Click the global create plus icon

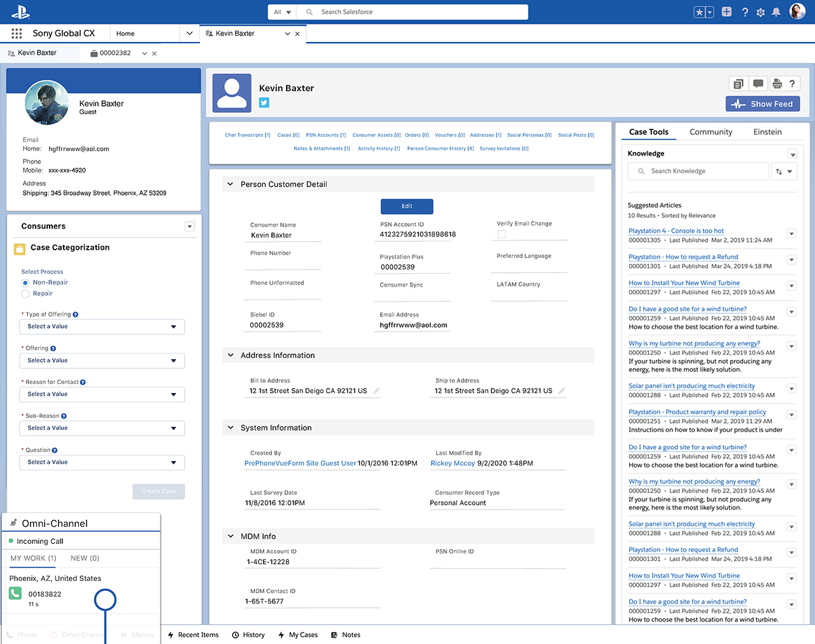pyautogui.click(x=726, y=12)
